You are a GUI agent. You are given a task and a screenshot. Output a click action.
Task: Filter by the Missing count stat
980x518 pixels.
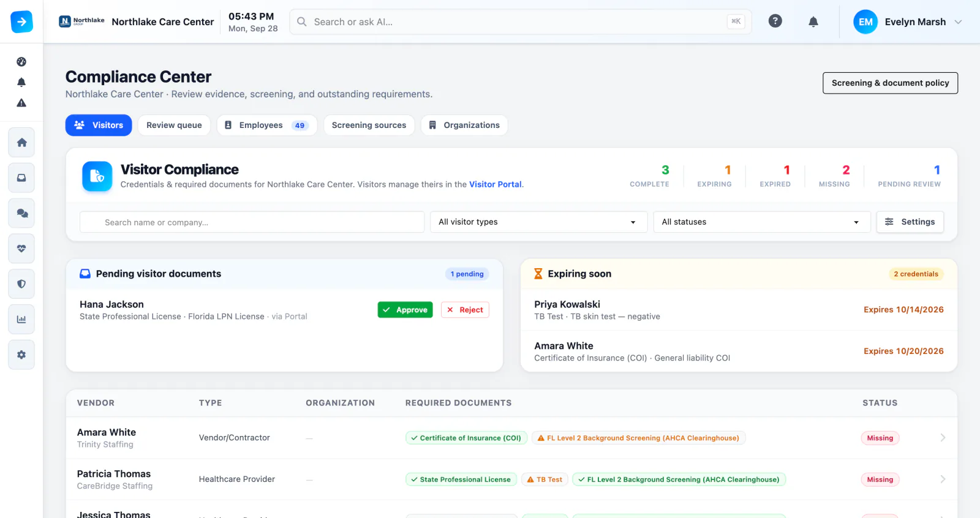[x=834, y=176]
